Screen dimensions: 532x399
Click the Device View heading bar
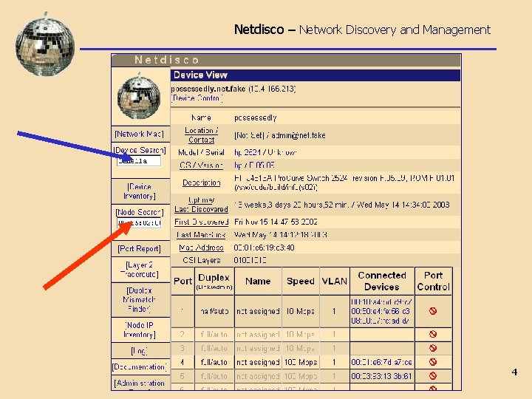pyautogui.click(x=316, y=75)
